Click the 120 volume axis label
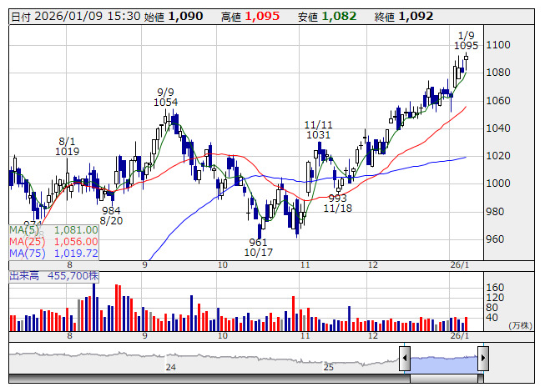545x392 pixels. click(x=495, y=298)
